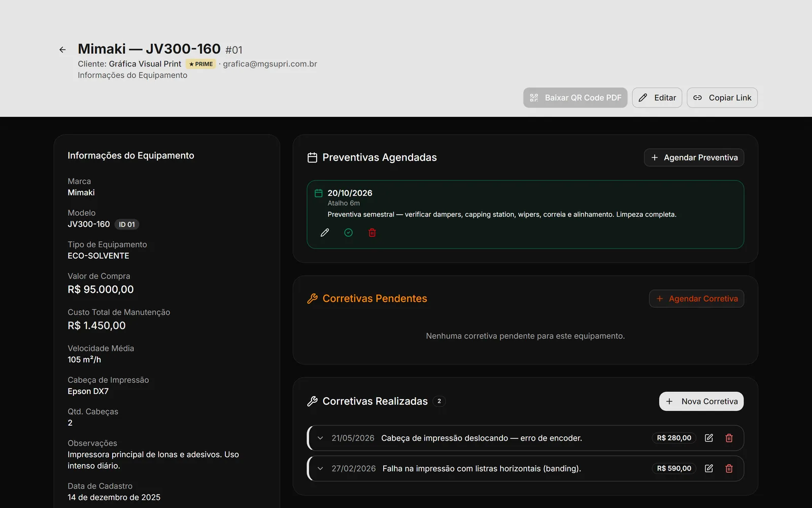Click the 'Atalho 6m' label under the preventiva date

pyautogui.click(x=344, y=203)
